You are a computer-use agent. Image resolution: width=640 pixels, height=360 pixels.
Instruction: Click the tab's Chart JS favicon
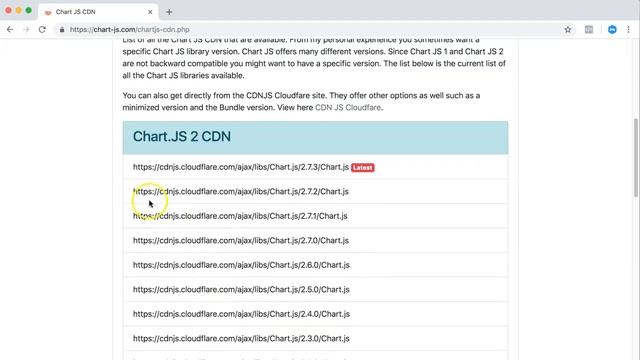(48, 12)
